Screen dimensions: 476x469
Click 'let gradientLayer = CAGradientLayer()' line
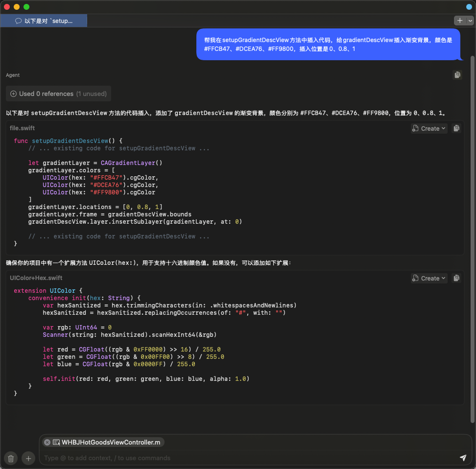(95, 163)
